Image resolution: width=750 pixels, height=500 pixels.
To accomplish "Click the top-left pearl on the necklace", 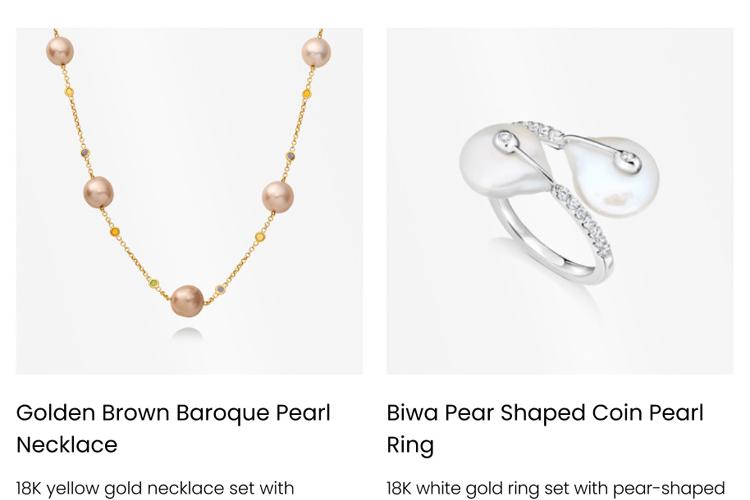I will [60, 51].
